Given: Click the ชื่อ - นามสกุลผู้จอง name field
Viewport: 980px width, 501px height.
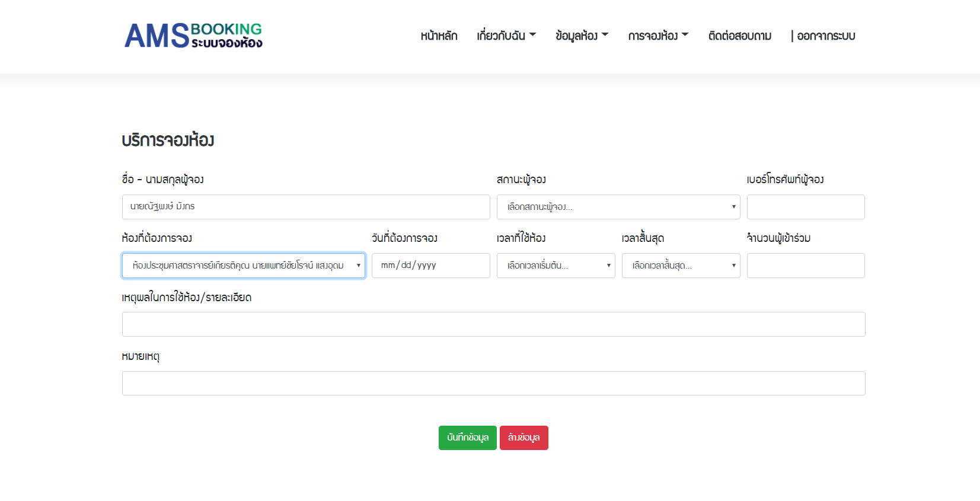Looking at the screenshot, I should click(x=306, y=207).
